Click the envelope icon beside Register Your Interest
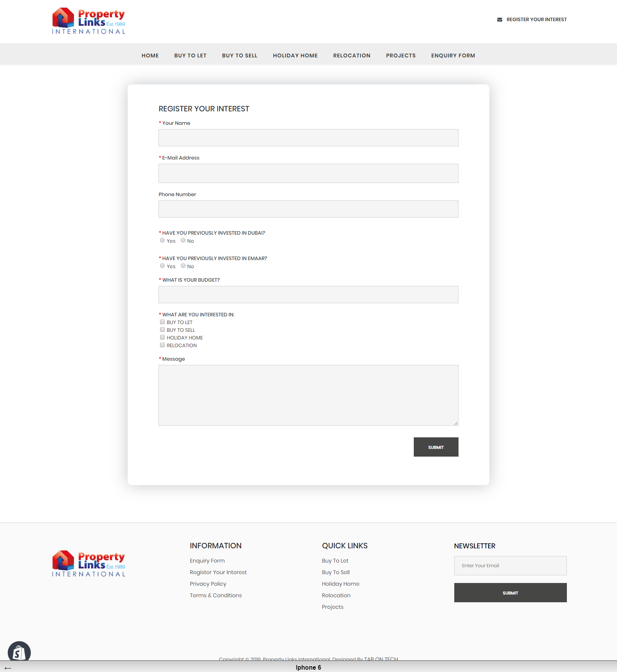This screenshot has height=672, width=617. point(500,19)
